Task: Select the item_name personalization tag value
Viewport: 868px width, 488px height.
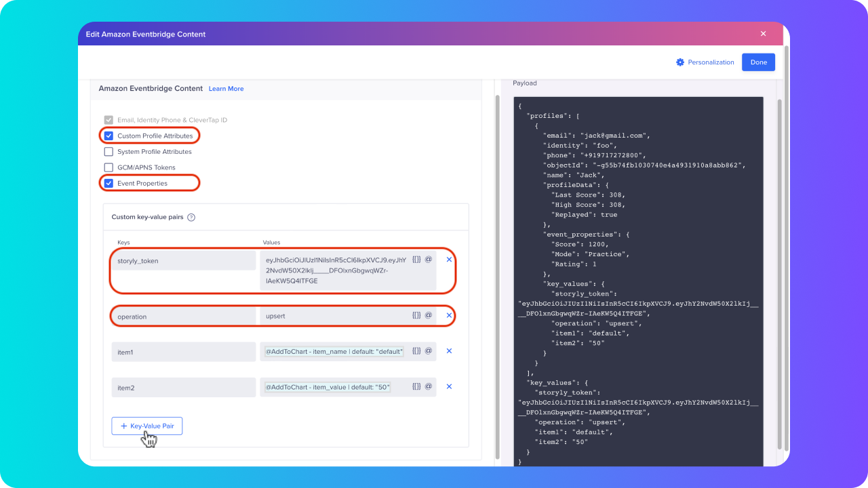Action: coord(334,351)
